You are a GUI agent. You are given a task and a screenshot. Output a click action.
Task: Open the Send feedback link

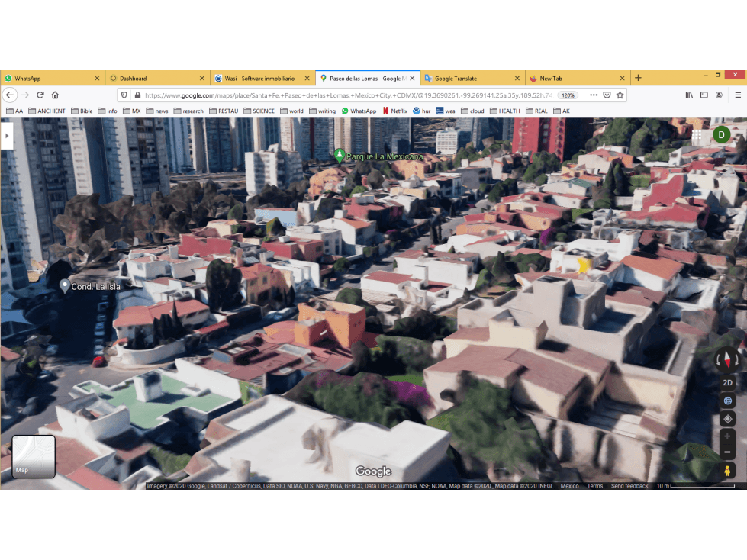629,486
